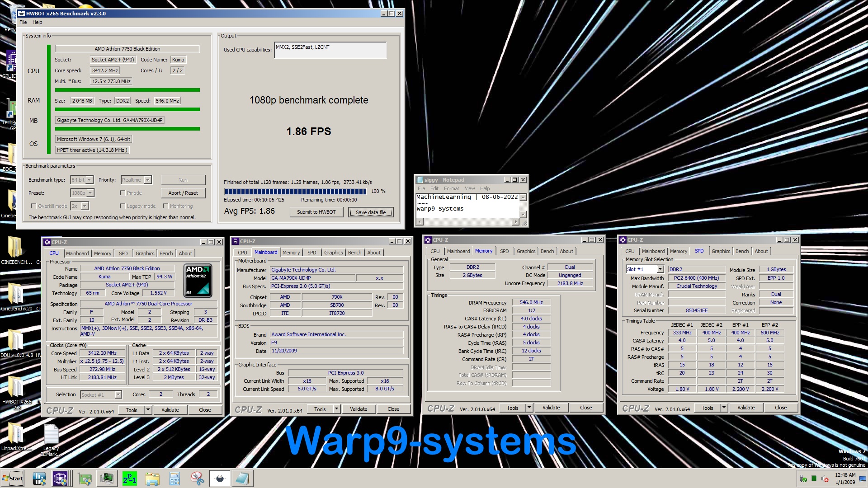Click the green grid tray icon
The height and width of the screenshot is (488, 868).
(814, 479)
